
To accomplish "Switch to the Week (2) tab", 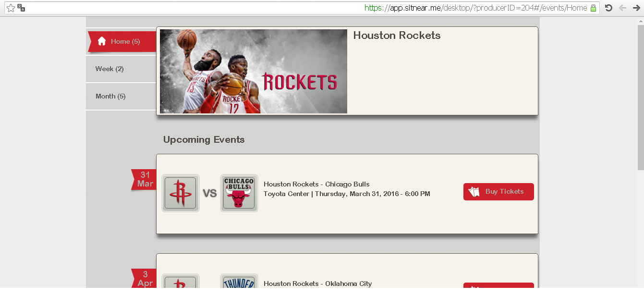I will (121, 69).
